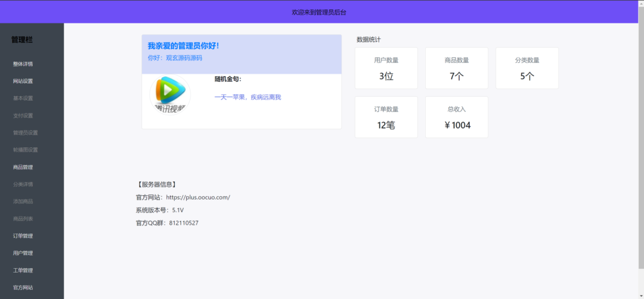Click the 订单数量 statistics card
This screenshot has width=644, height=299.
coord(386,117)
